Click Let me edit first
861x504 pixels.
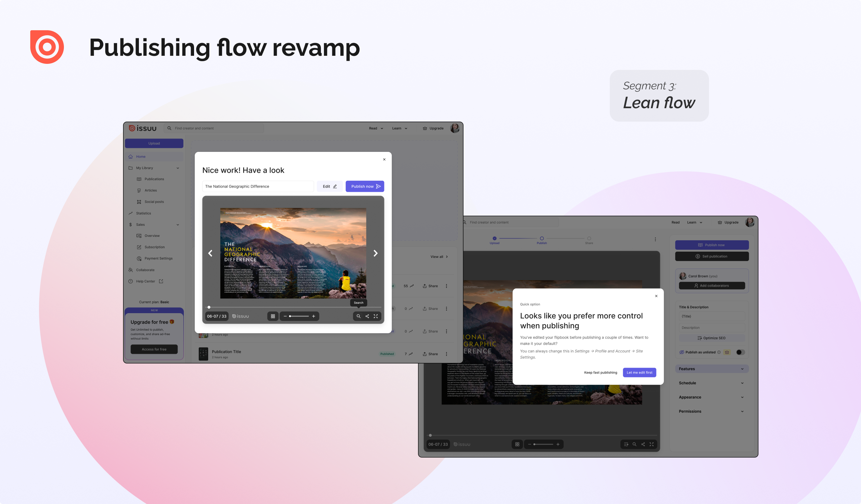639,373
